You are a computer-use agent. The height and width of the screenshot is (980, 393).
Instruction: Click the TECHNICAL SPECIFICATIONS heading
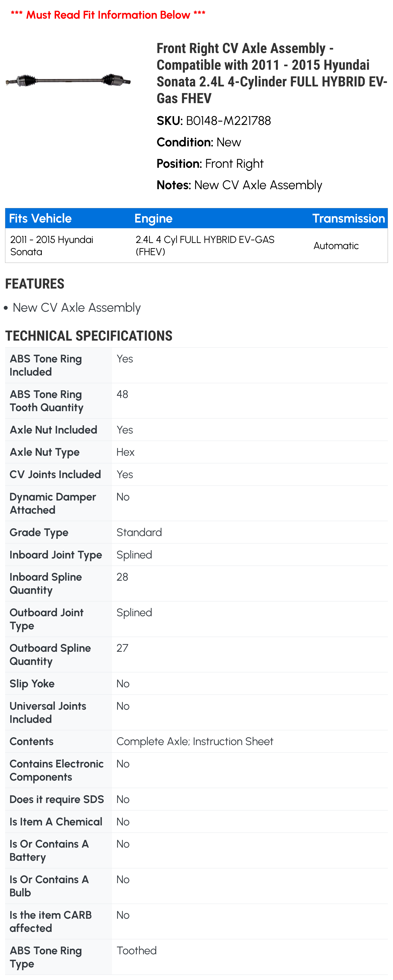coord(89,336)
